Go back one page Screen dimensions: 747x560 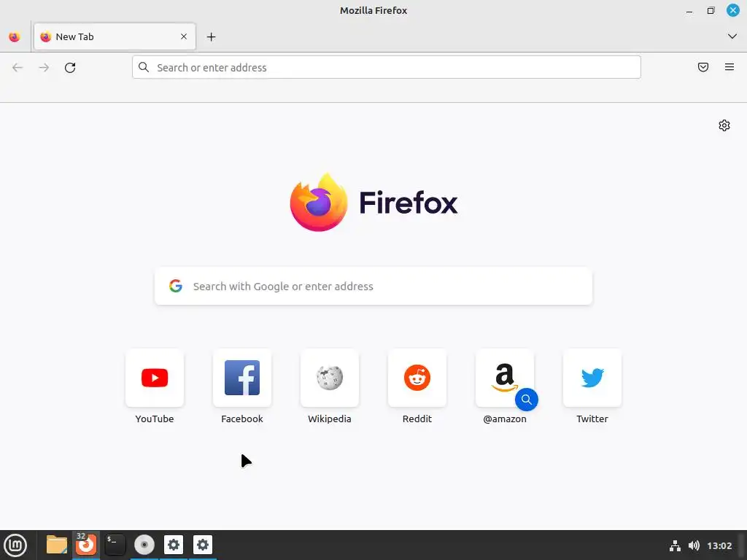click(18, 68)
